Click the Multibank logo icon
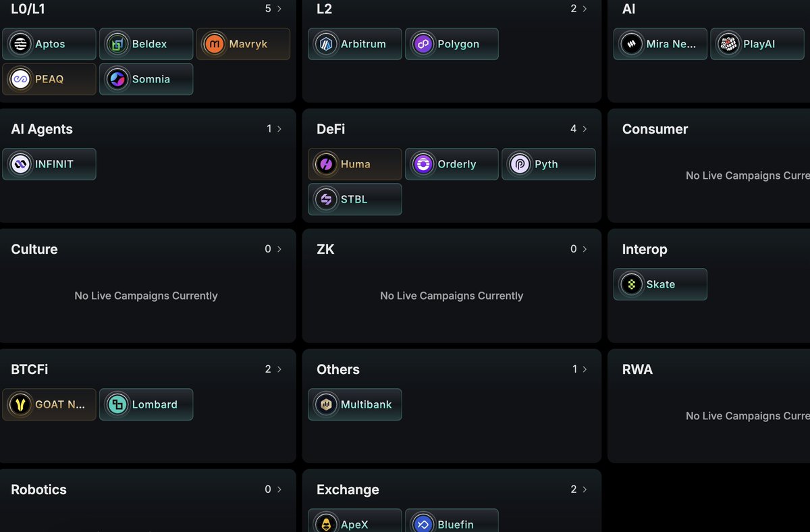The width and height of the screenshot is (810, 532). click(326, 404)
